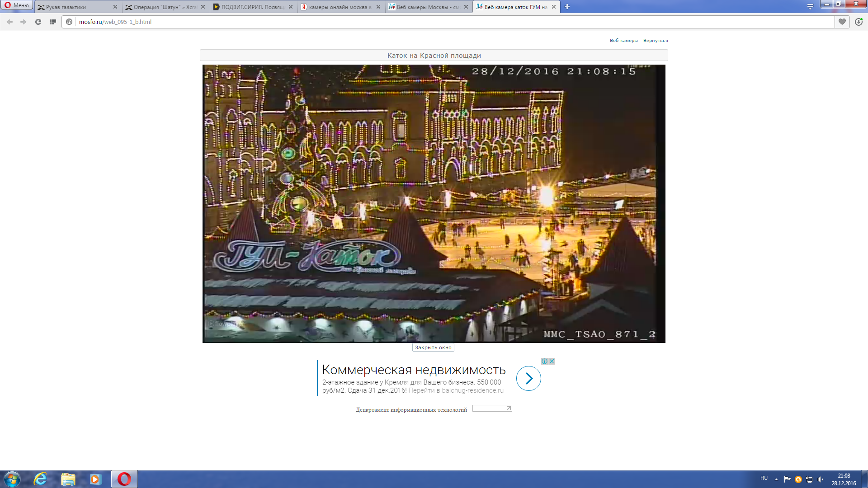Viewport: 868px width, 488px height.
Task: Switch to the ПОДВИГ.СИРИЯ tab
Action: [253, 7]
